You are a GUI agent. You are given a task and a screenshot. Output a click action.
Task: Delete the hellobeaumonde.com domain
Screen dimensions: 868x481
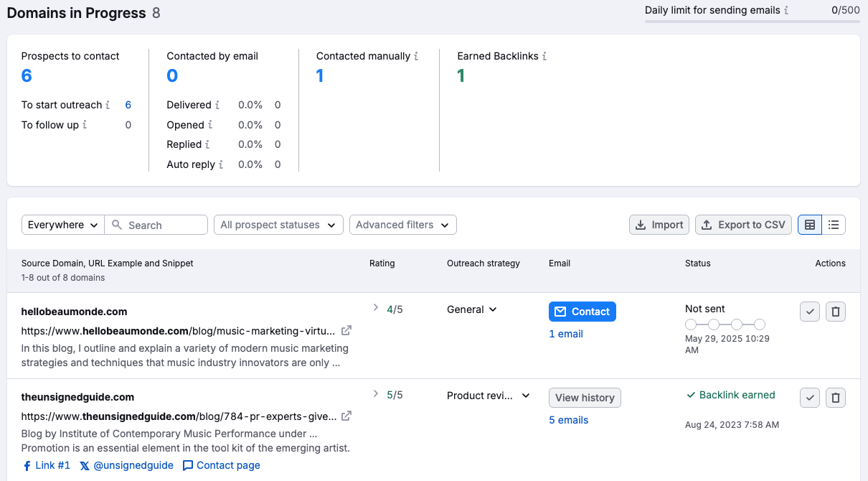click(x=835, y=311)
